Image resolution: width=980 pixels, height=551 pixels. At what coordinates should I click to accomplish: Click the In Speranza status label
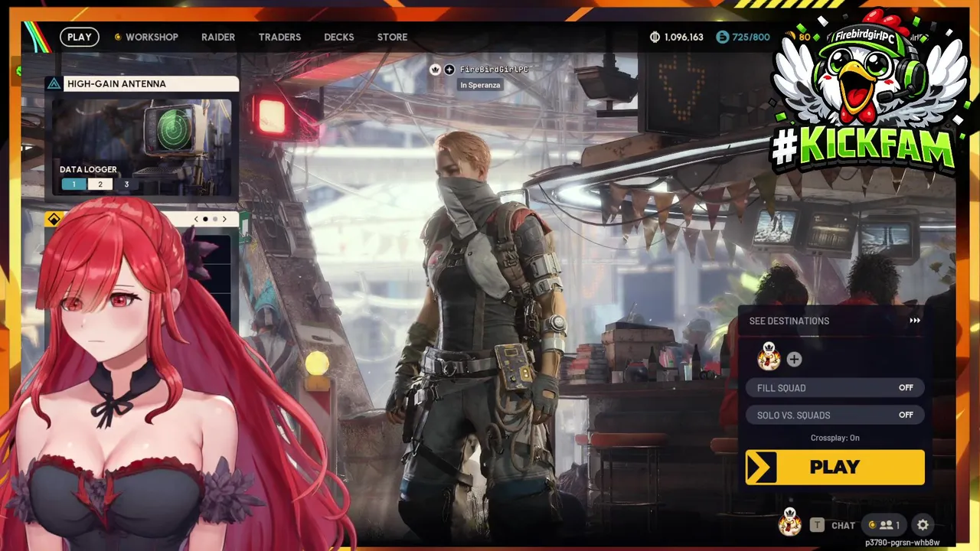click(x=480, y=85)
